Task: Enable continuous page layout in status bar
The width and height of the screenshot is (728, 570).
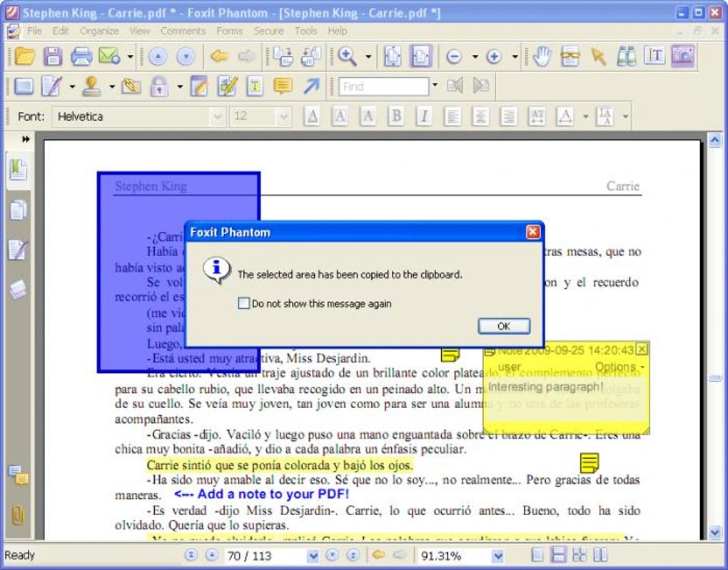Action: pyautogui.click(x=557, y=555)
